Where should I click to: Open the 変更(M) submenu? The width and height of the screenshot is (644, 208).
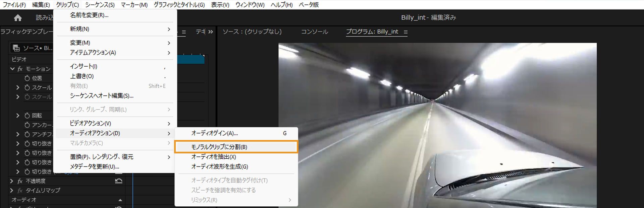(x=115, y=43)
